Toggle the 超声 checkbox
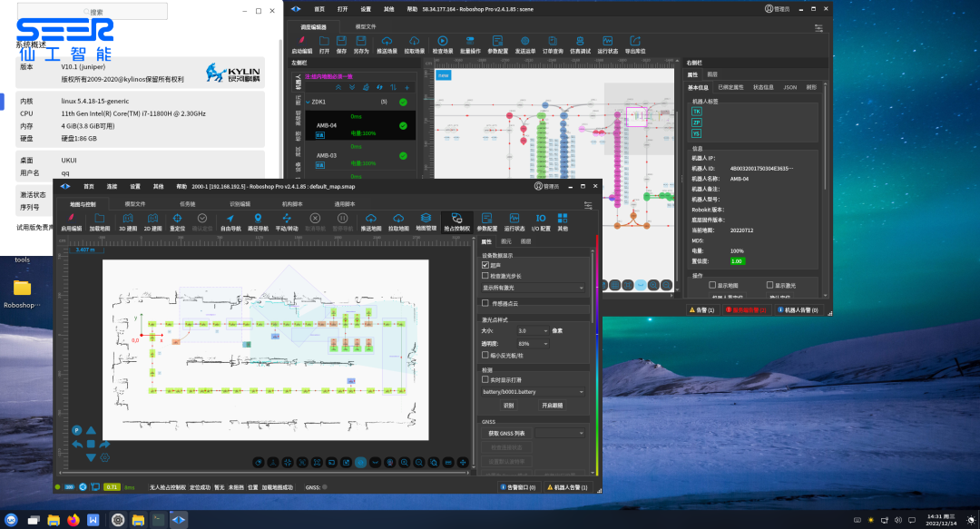980x529 pixels. [485, 265]
